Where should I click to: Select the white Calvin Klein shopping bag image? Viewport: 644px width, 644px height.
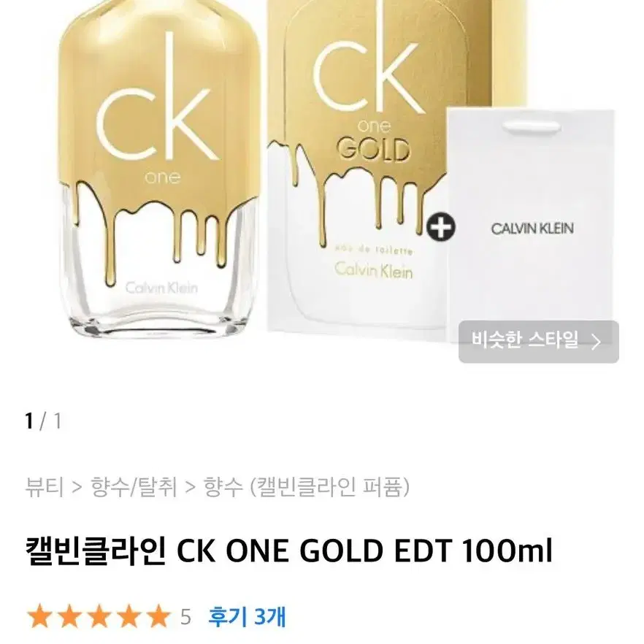[x=531, y=222]
